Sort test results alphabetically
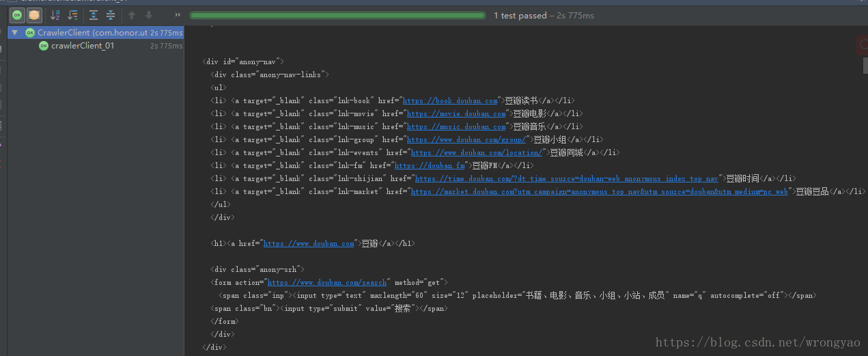 [x=56, y=15]
